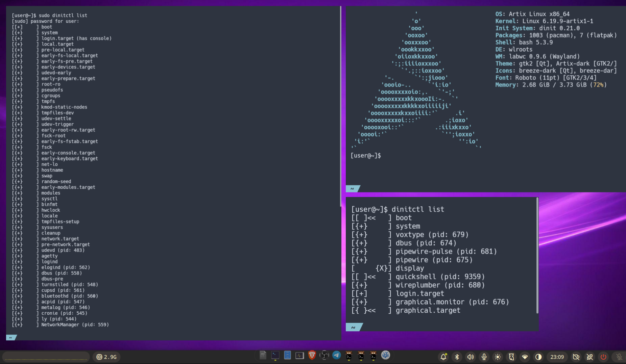
Task: Open the volume control icon in the tray
Action: pyautogui.click(x=471, y=357)
